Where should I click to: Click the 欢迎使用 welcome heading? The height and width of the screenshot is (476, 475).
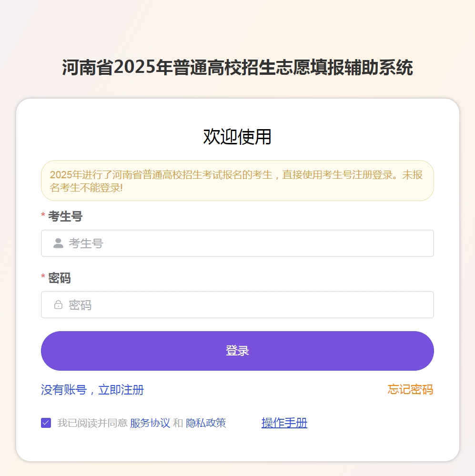pos(237,137)
